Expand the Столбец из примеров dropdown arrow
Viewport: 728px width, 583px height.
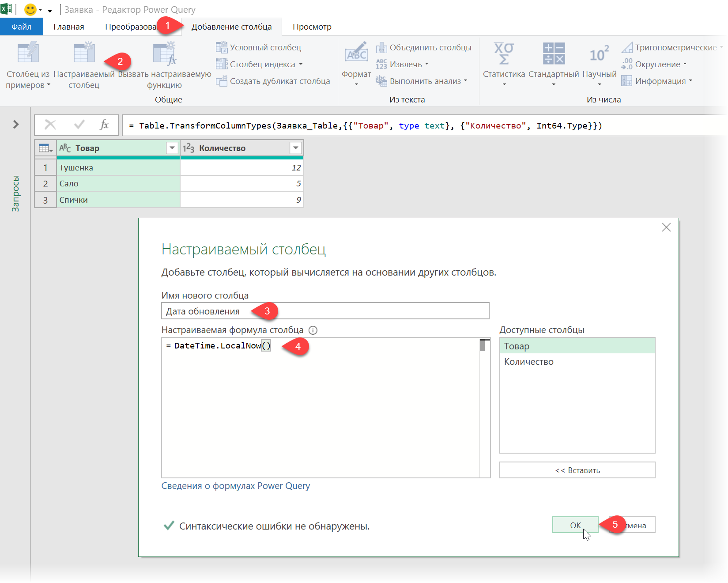click(x=49, y=85)
